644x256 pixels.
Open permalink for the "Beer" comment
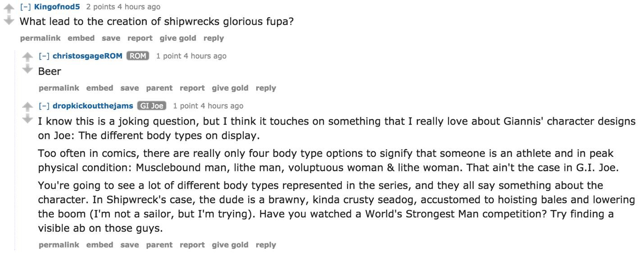pos(59,88)
